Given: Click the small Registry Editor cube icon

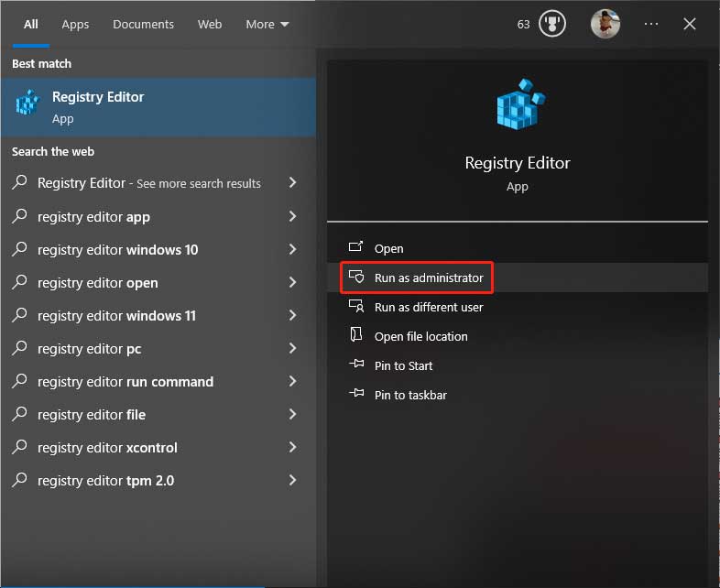Looking at the screenshot, I should [x=27, y=103].
